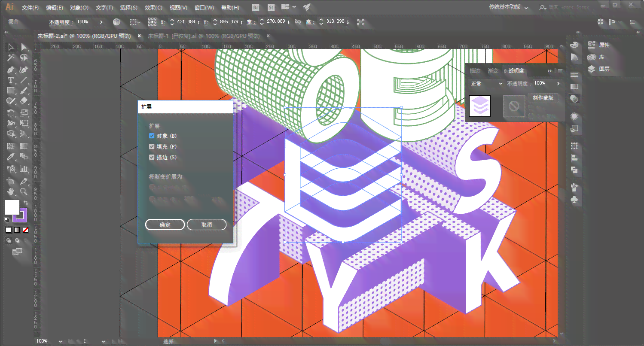The image size is (644, 346).
Task: Click the 制作蒙版 button
Action: click(x=543, y=98)
